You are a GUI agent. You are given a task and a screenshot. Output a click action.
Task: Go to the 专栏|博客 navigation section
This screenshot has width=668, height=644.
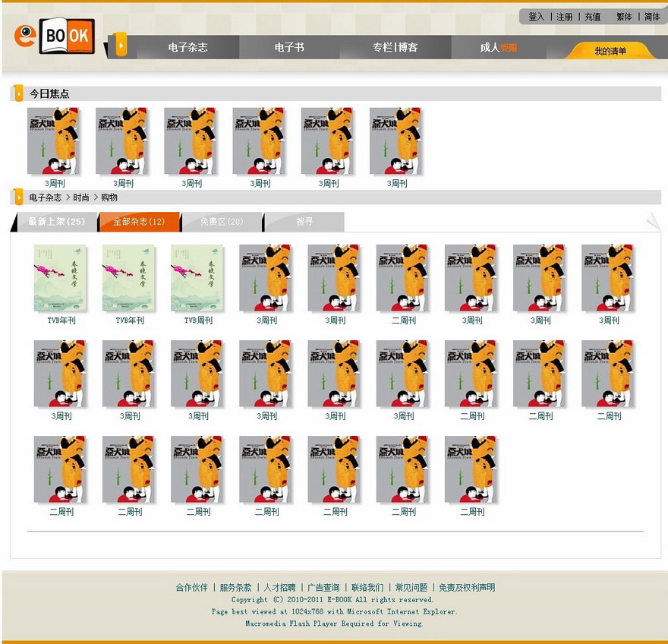395,47
